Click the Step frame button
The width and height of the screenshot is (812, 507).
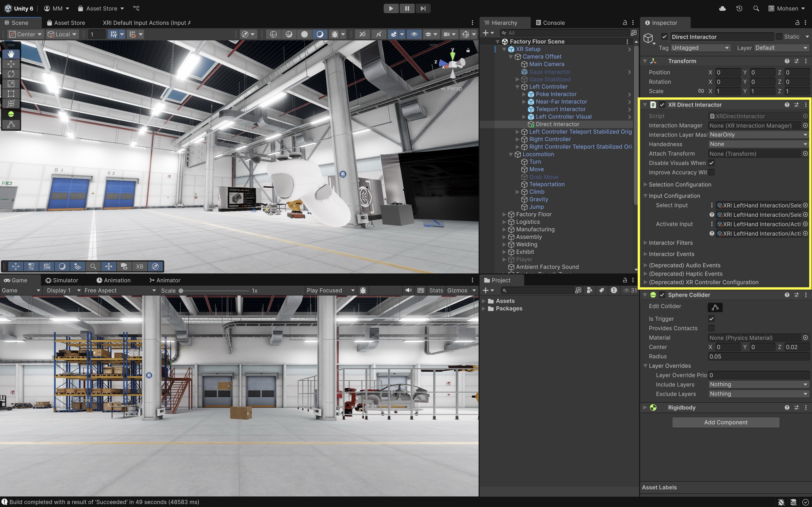coord(423,8)
